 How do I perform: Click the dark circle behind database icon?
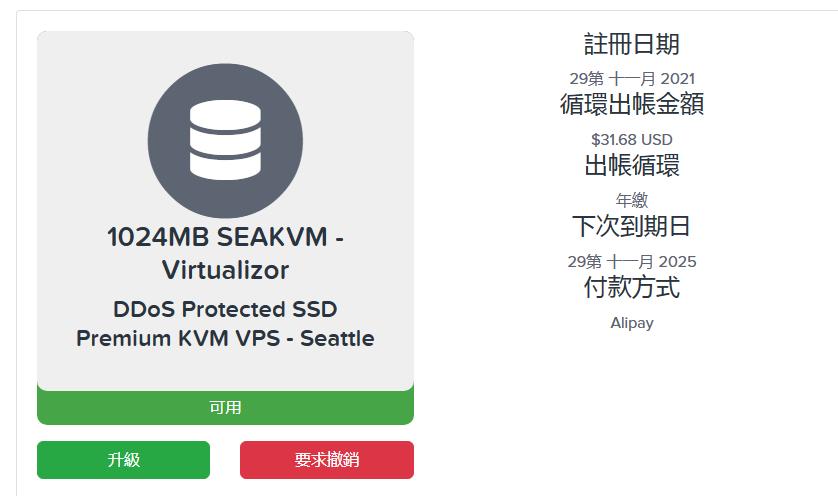(x=225, y=141)
